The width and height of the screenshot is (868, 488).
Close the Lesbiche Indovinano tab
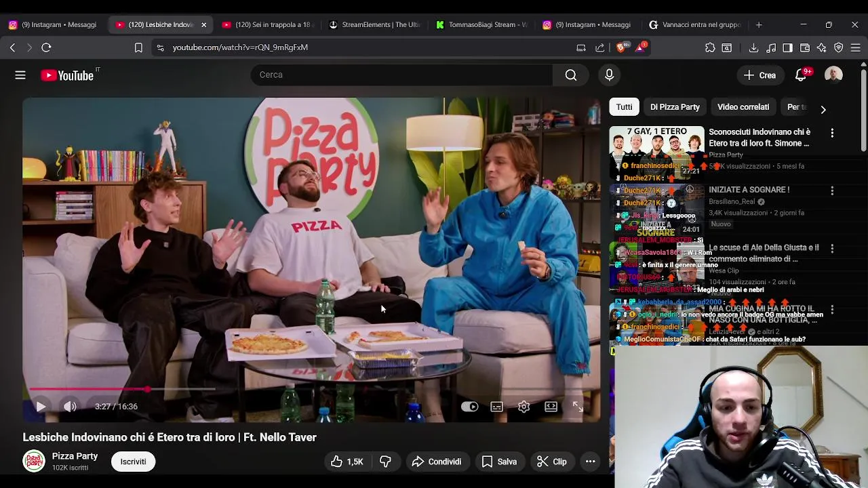point(203,24)
